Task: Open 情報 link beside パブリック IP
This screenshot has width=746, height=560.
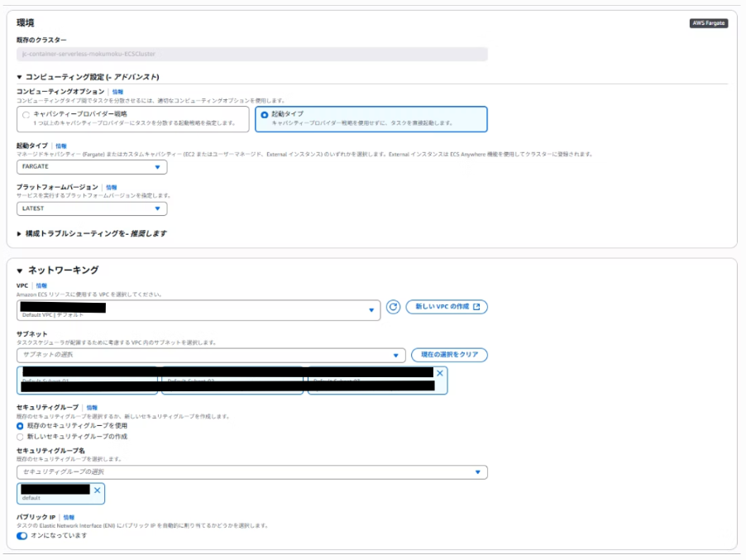Action: pyautogui.click(x=69, y=517)
